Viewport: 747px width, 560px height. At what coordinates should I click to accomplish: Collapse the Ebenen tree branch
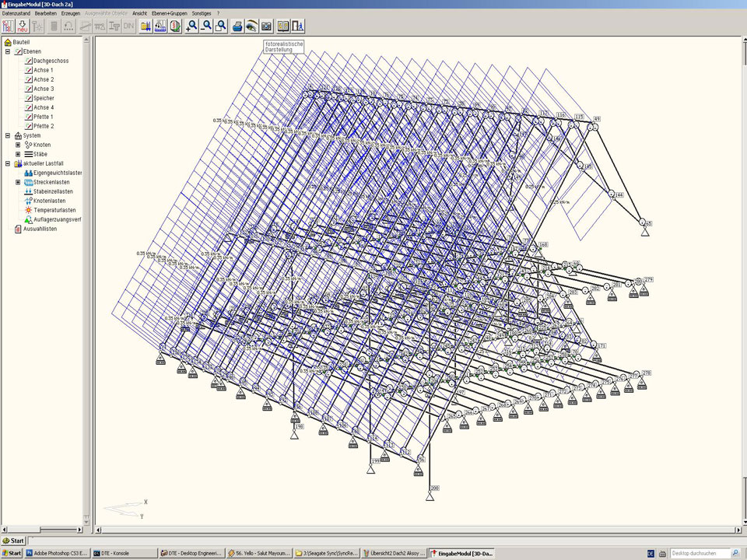coord(7,51)
